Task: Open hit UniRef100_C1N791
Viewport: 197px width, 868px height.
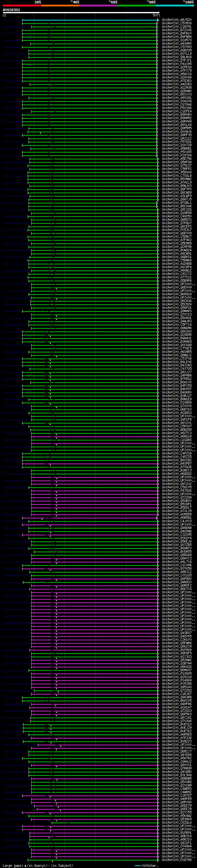Action: [x=177, y=26]
